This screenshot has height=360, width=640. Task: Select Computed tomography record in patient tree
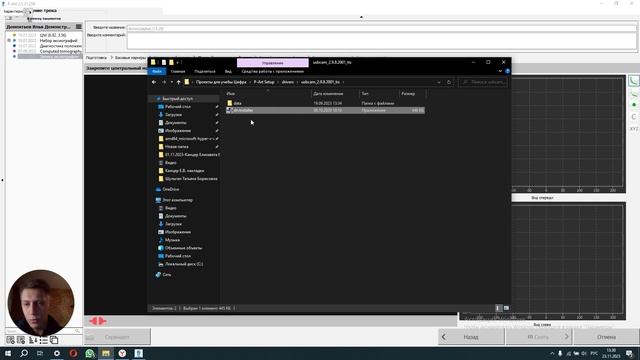coord(60,51)
